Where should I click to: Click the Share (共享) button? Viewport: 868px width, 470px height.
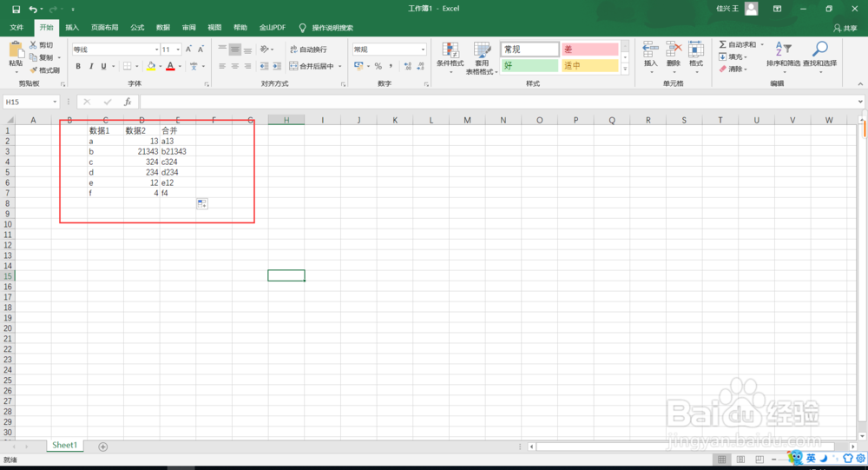845,28
